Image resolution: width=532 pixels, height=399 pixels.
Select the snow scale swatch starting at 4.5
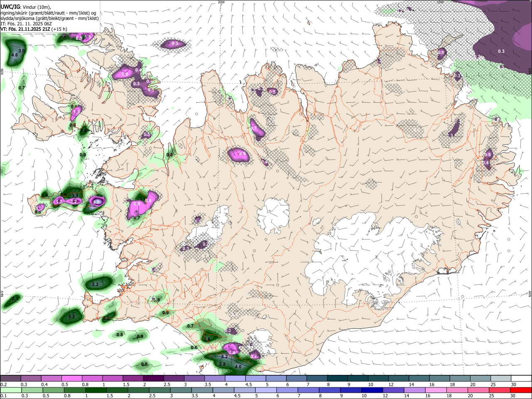(255, 378)
